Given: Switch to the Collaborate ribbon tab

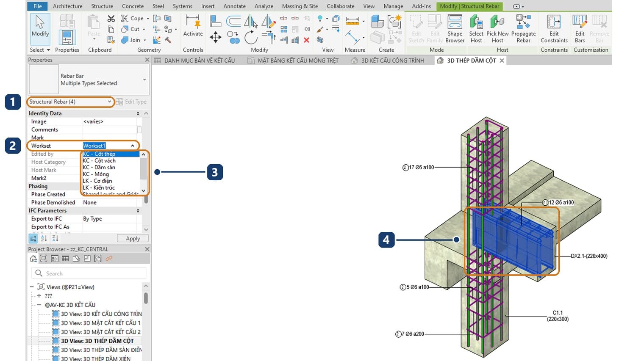Looking at the screenshot, I should [x=340, y=6].
